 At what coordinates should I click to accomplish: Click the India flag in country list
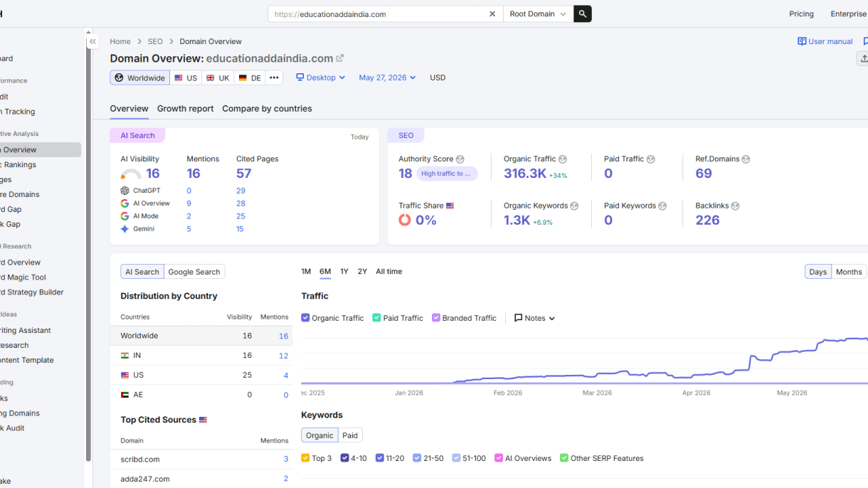pyautogui.click(x=125, y=355)
